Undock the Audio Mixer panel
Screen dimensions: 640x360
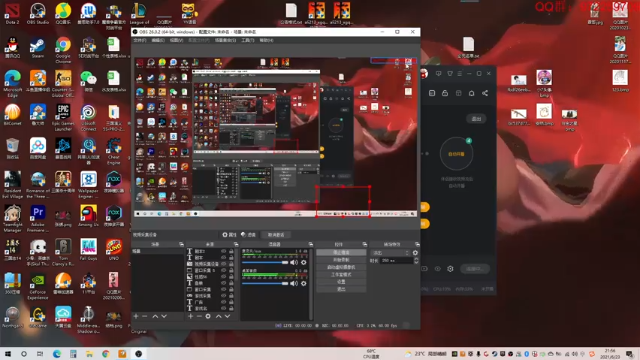point(311,244)
